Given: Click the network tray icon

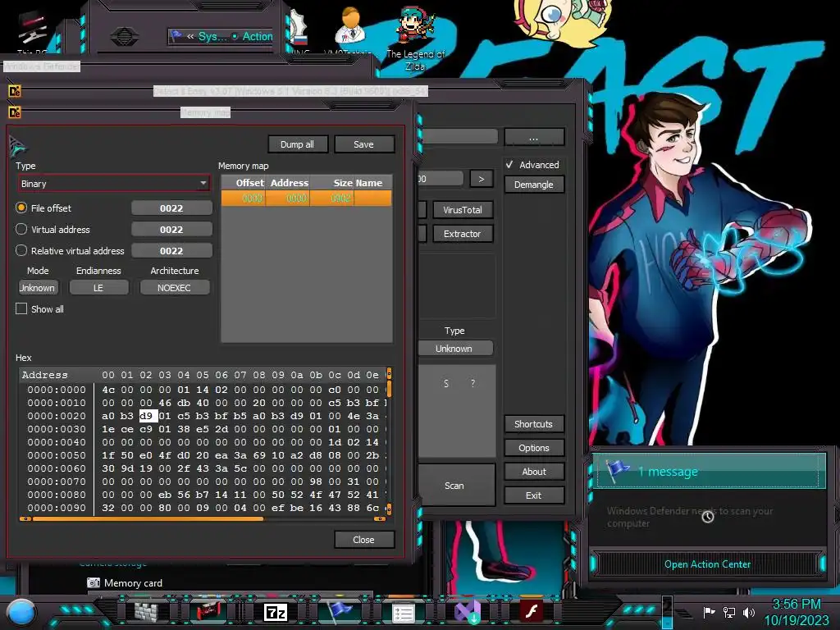Looking at the screenshot, I should [x=729, y=612].
